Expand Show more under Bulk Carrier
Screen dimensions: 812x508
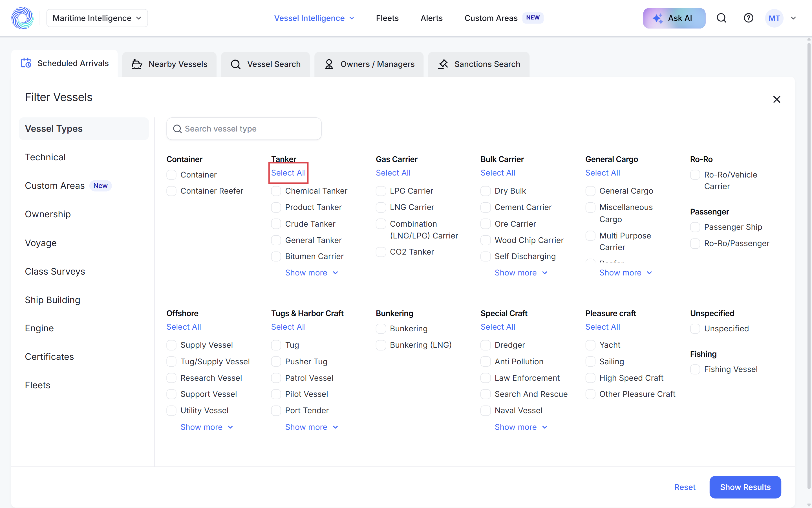coord(521,273)
